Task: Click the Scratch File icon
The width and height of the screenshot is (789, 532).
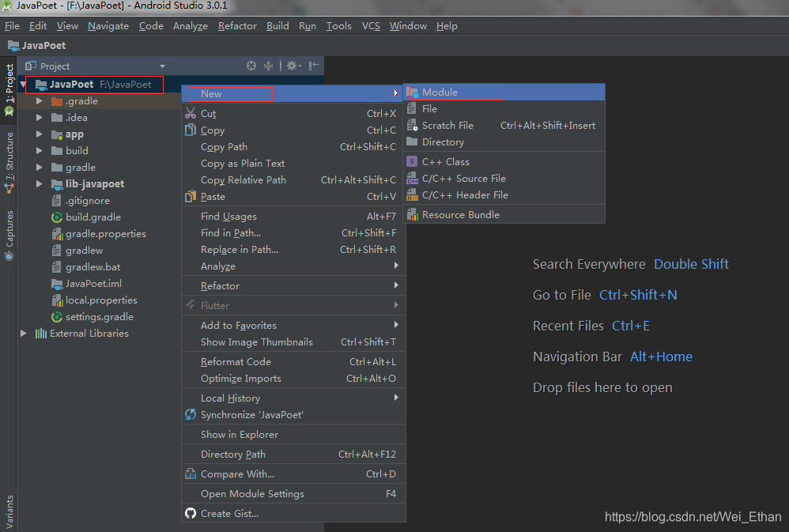Action: click(x=412, y=126)
